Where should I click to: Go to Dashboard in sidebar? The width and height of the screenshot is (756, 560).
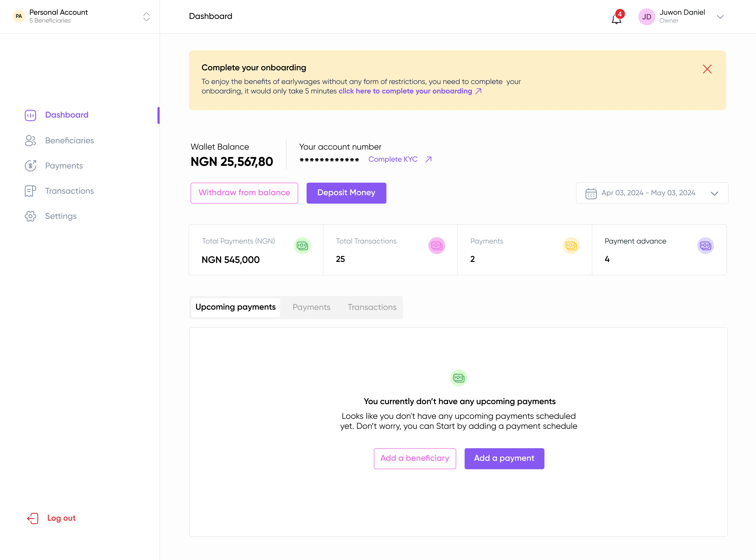tap(67, 115)
